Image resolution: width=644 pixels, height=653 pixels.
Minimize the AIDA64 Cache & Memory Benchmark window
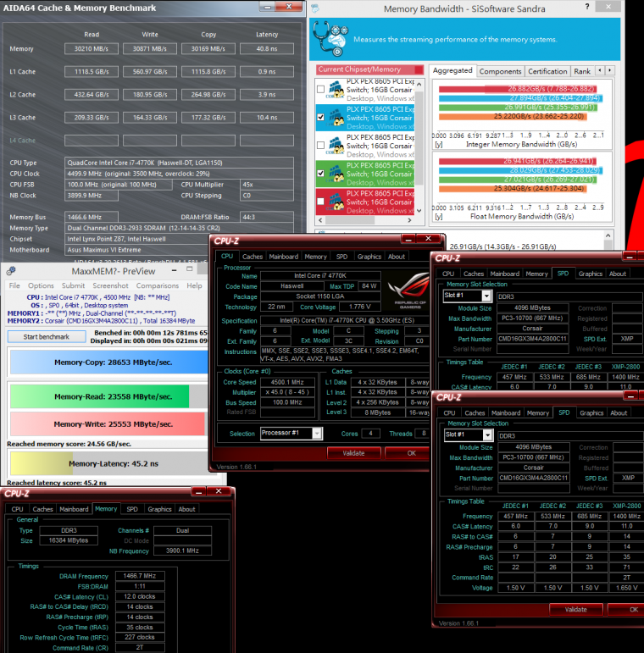click(268, 7)
